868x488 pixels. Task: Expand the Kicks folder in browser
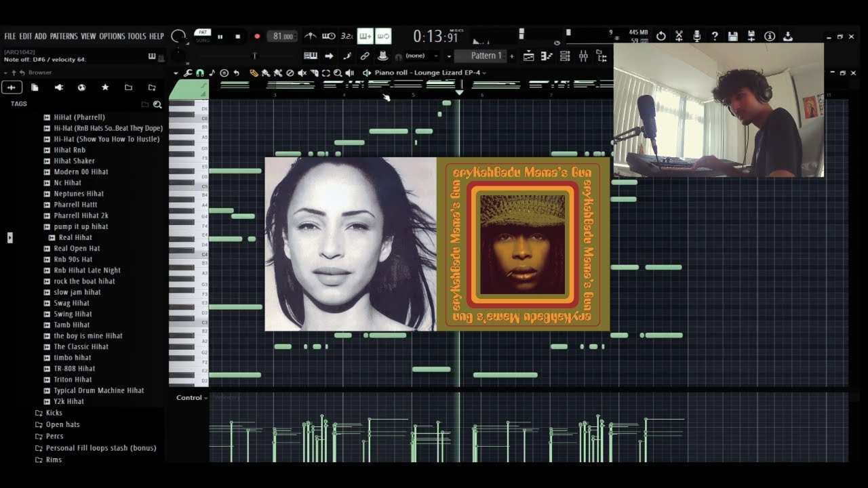pos(54,413)
